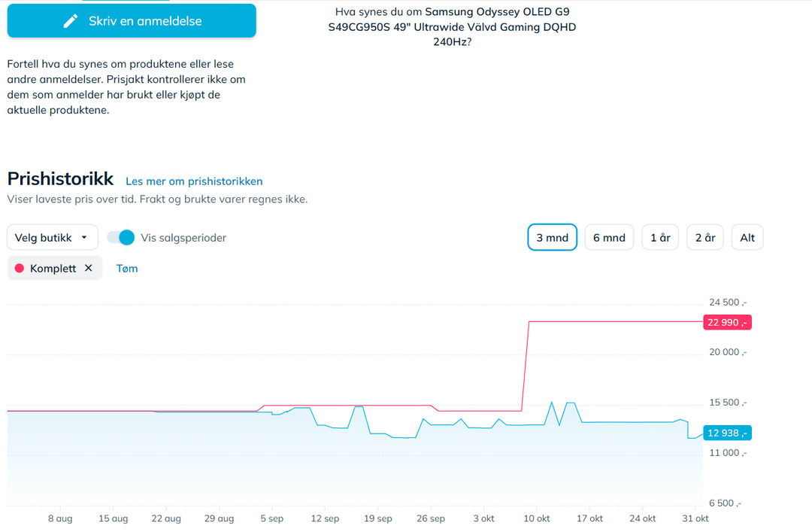Click the 6 500 ,- axis value
The image size is (812, 532).
[x=725, y=503]
